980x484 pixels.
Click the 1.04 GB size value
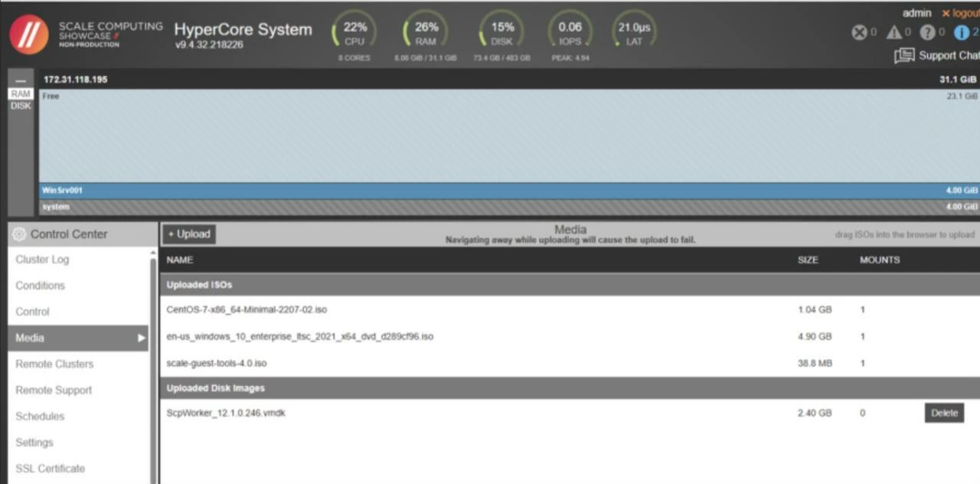[815, 310]
